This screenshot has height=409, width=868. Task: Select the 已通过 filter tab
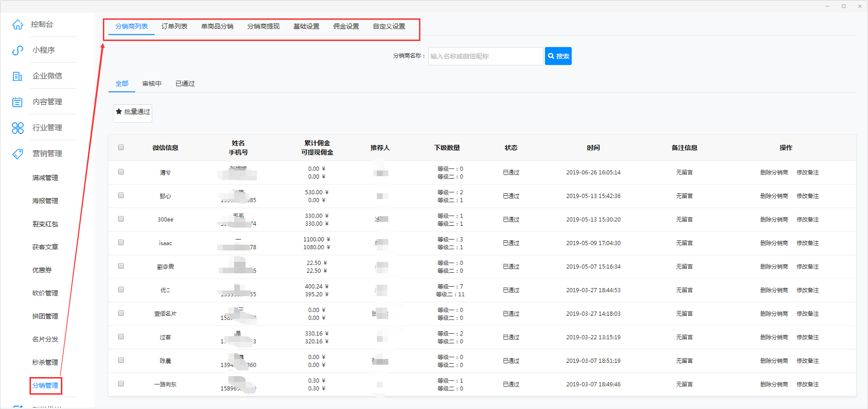click(185, 83)
